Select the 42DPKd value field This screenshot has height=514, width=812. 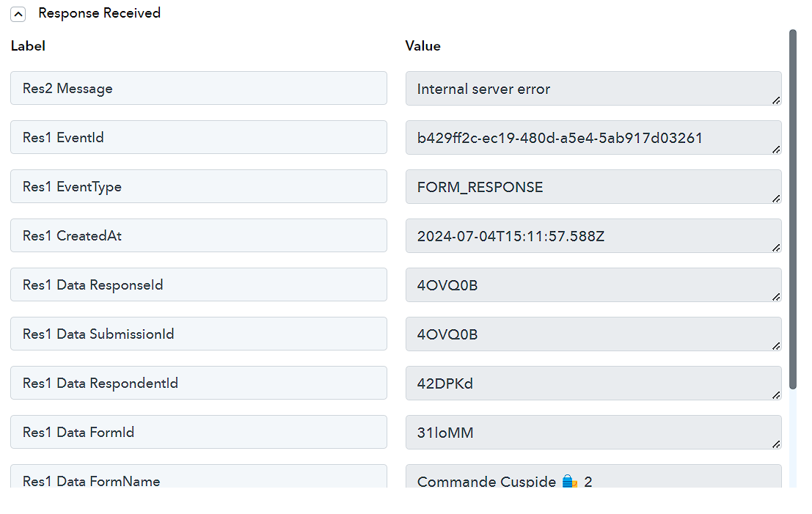pos(593,383)
